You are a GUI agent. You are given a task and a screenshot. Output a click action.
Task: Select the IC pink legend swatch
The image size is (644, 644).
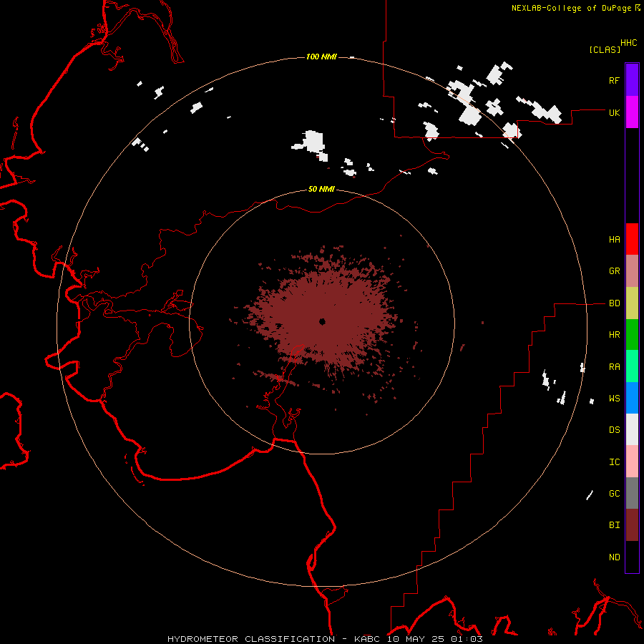[632, 462]
